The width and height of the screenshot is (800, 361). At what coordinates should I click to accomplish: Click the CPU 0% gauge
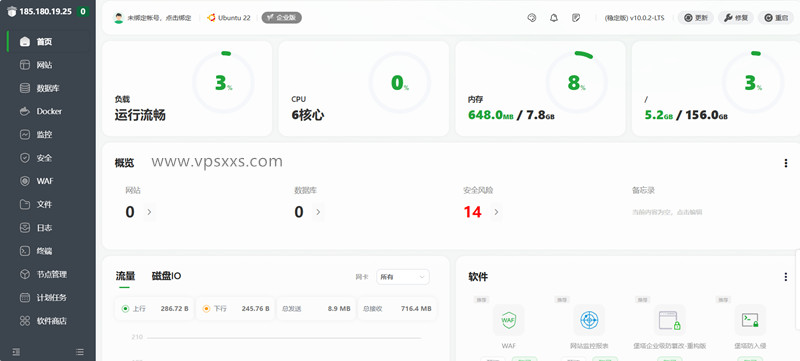pos(399,82)
